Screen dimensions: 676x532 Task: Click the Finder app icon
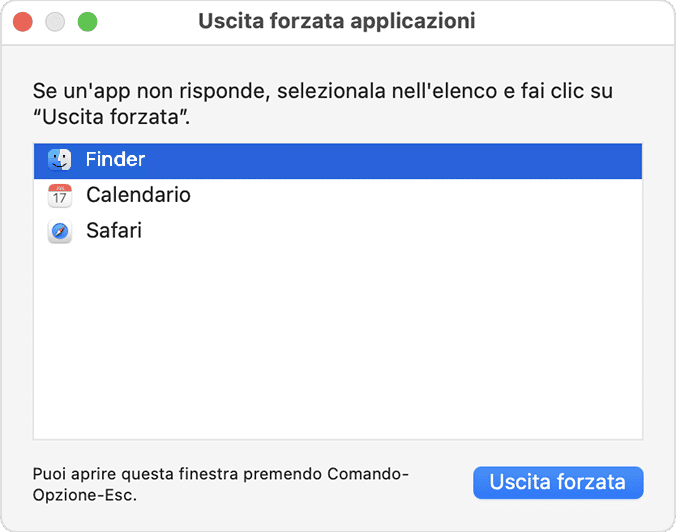pyautogui.click(x=60, y=160)
